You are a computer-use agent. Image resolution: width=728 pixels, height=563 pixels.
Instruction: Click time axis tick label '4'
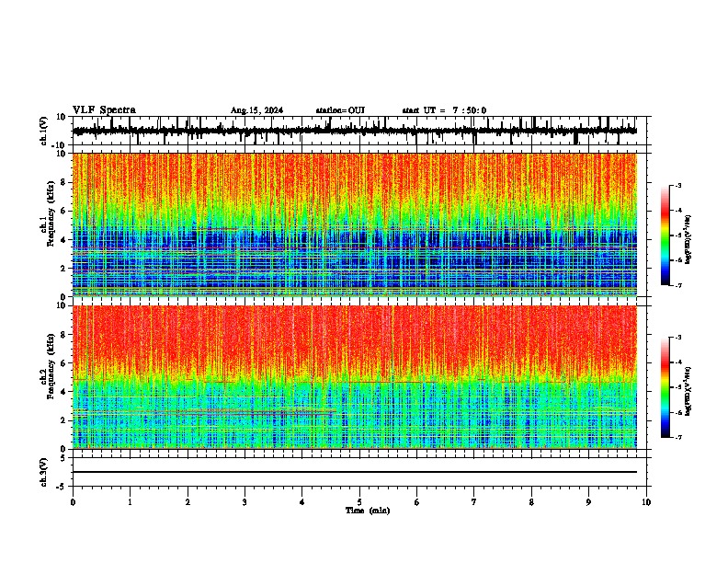(302, 502)
